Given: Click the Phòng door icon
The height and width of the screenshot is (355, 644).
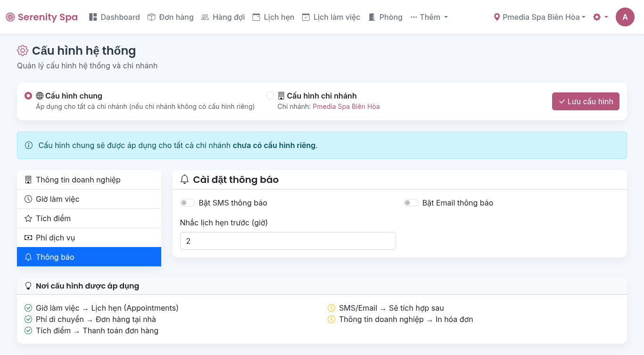Looking at the screenshot, I should [x=372, y=17].
